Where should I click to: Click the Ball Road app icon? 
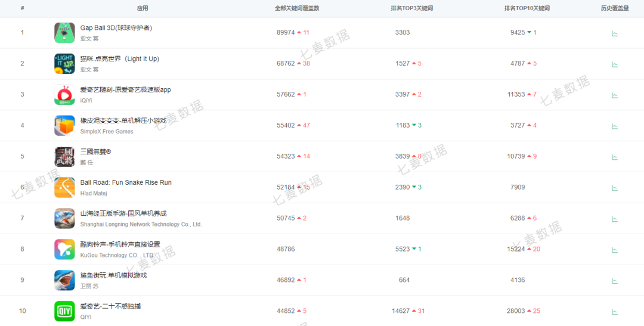64,188
